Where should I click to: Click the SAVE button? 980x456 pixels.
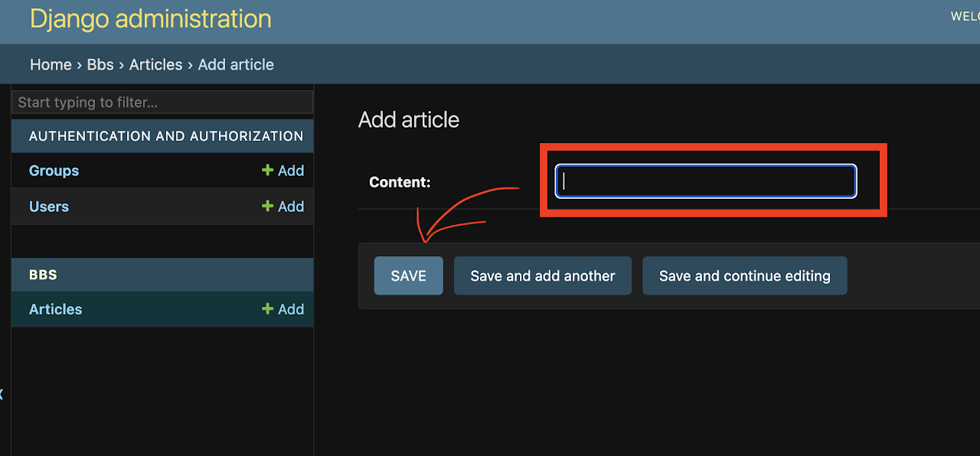[408, 275]
